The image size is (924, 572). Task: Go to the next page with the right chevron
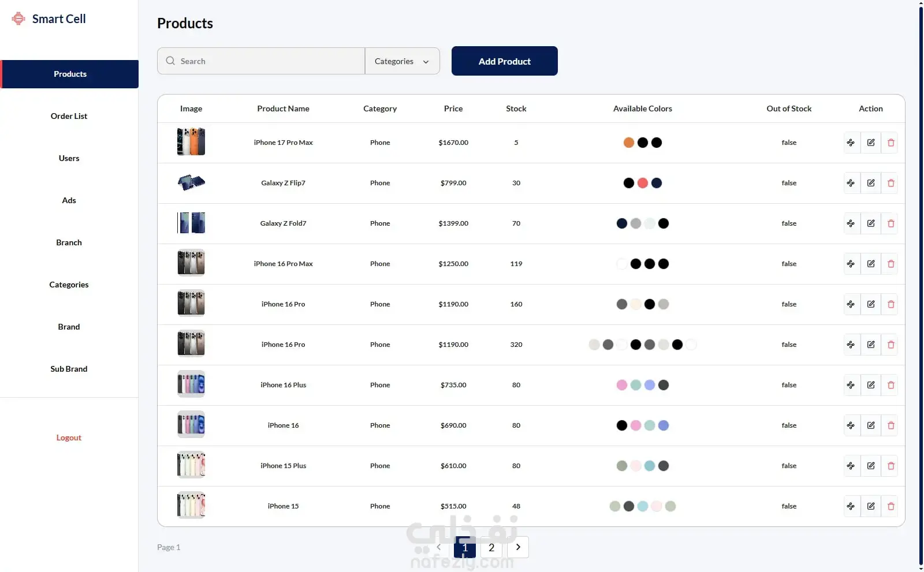point(518,547)
